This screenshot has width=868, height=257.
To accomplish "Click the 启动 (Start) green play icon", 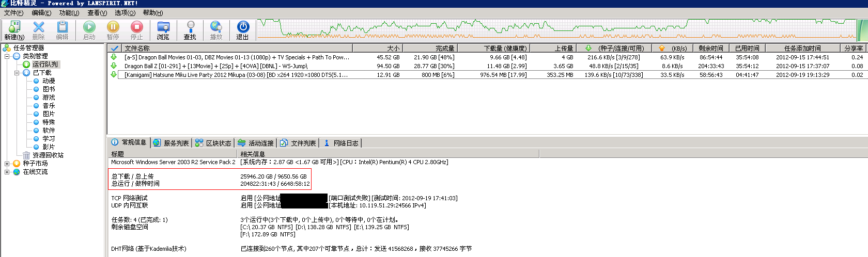I will [x=89, y=27].
